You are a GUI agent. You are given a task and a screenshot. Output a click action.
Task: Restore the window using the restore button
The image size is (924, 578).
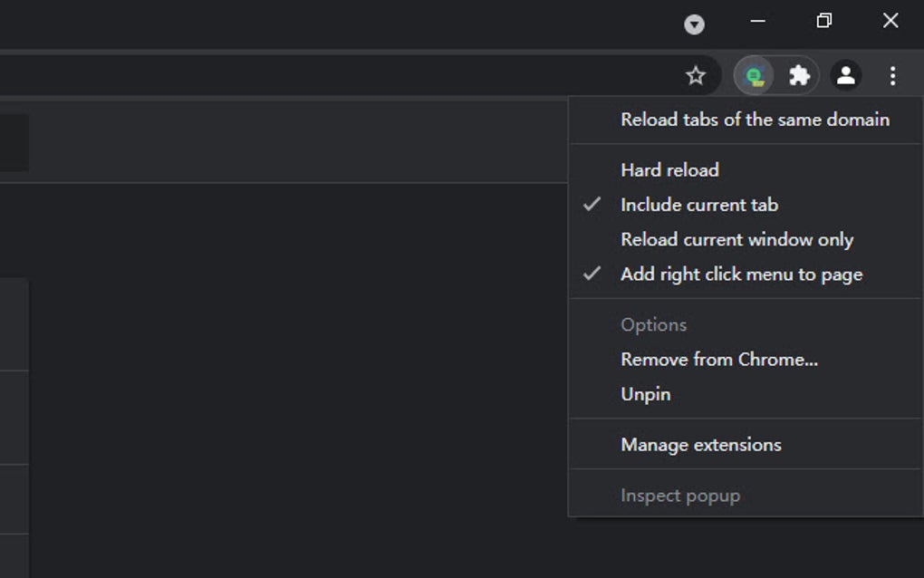pos(823,20)
